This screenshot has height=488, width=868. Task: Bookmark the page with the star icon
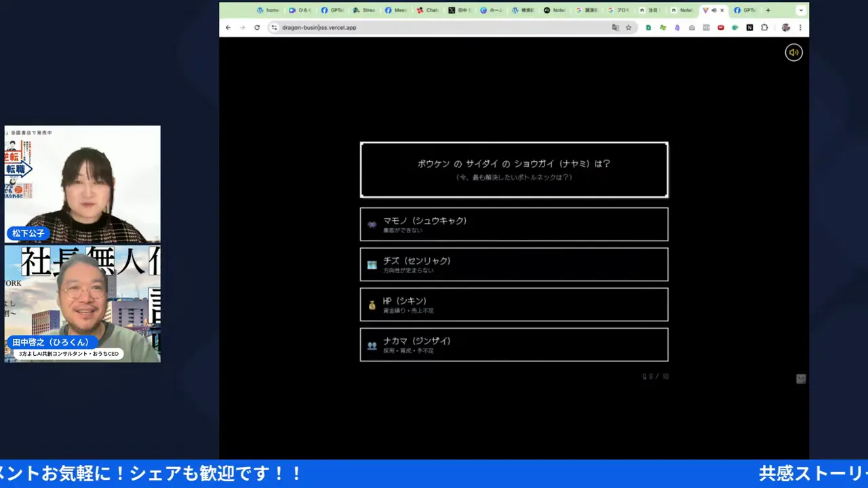[x=629, y=27]
